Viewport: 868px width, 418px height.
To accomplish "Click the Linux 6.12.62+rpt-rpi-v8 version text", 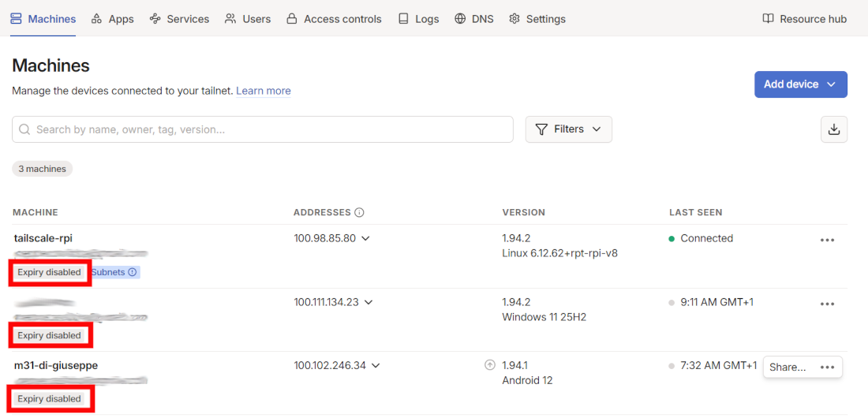I will (x=559, y=254).
